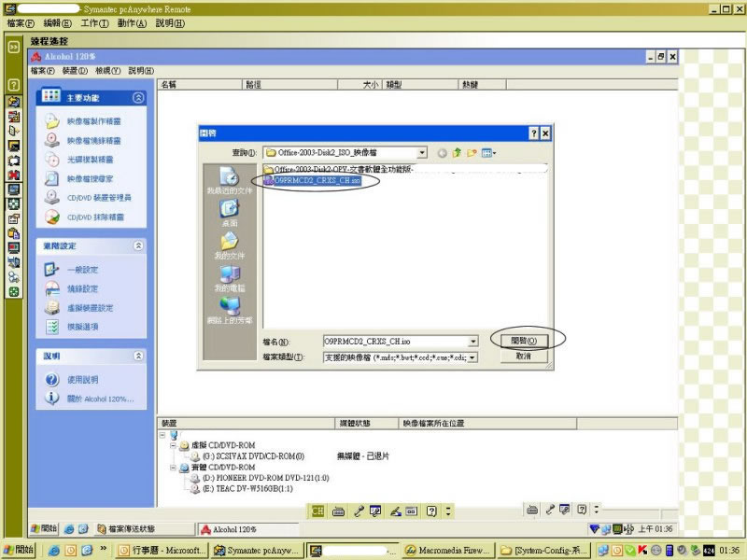The image size is (747, 560).
Task: Collapse the 主要功能 panel
Action: click(x=138, y=98)
